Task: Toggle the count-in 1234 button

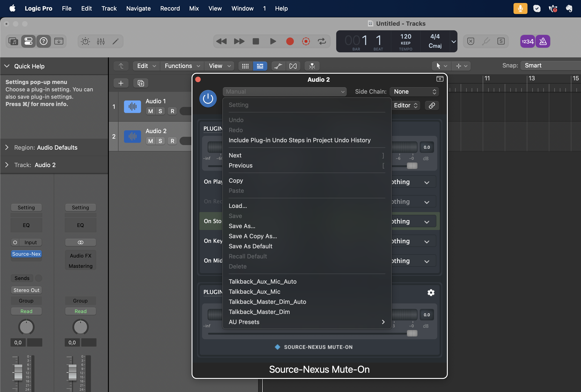Action: (527, 42)
